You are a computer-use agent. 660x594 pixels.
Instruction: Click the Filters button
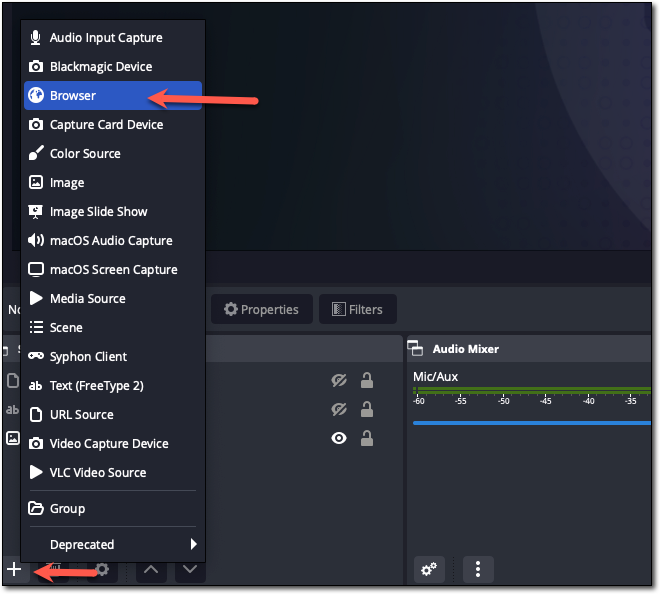point(357,309)
